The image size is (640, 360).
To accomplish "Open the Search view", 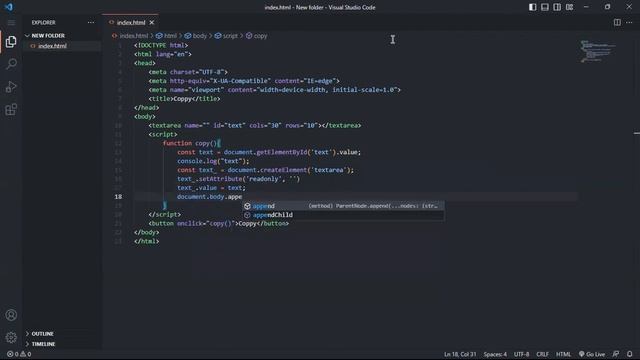I will click(11, 64).
